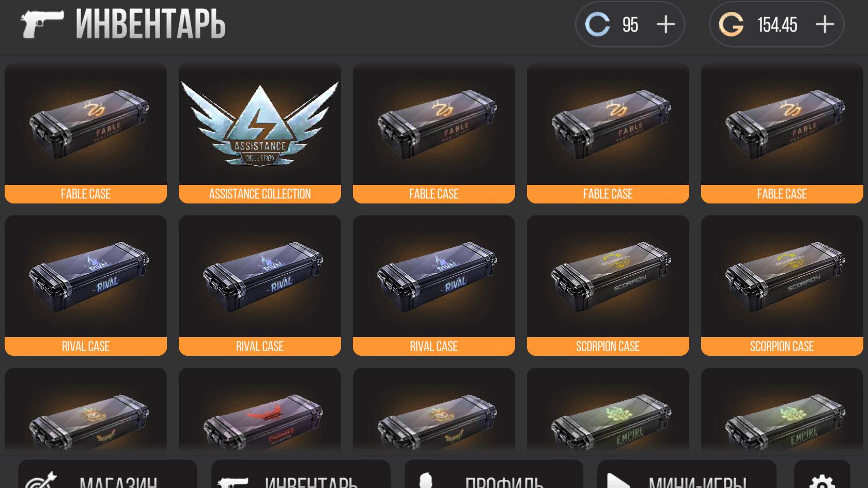This screenshot has width=868, height=488.
Task: Switch to the Профиль tab
Action: click(493, 474)
